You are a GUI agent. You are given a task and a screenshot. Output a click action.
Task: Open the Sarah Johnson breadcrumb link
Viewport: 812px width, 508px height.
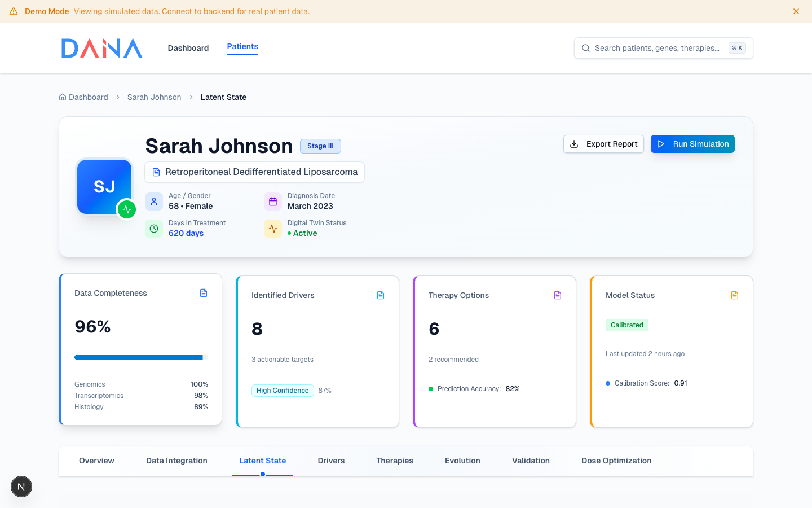pos(154,97)
